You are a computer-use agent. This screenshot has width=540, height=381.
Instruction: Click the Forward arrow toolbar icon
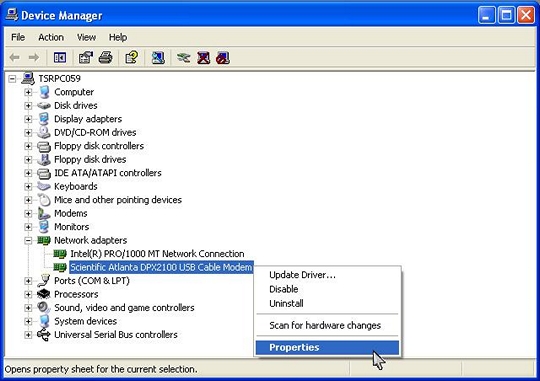click(x=34, y=58)
